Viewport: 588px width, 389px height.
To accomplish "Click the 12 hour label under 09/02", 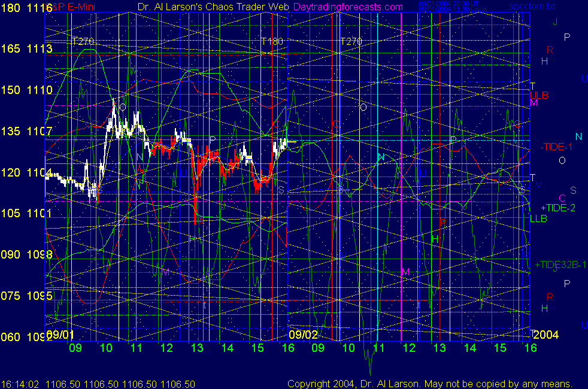I will [x=409, y=348].
